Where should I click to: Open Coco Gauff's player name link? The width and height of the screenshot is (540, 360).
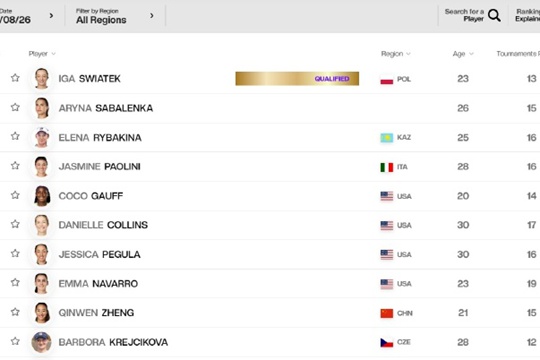pyautogui.click(x=91, y=196)
